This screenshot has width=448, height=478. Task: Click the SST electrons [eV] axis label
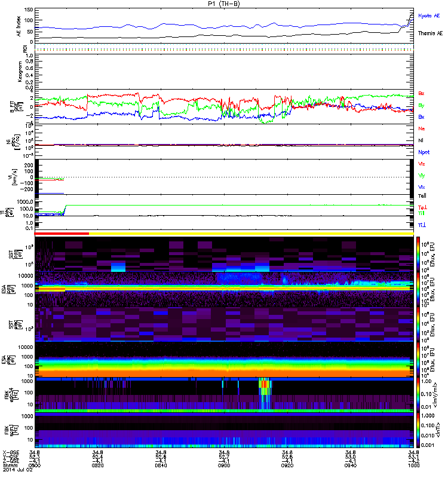click(15, 324)
